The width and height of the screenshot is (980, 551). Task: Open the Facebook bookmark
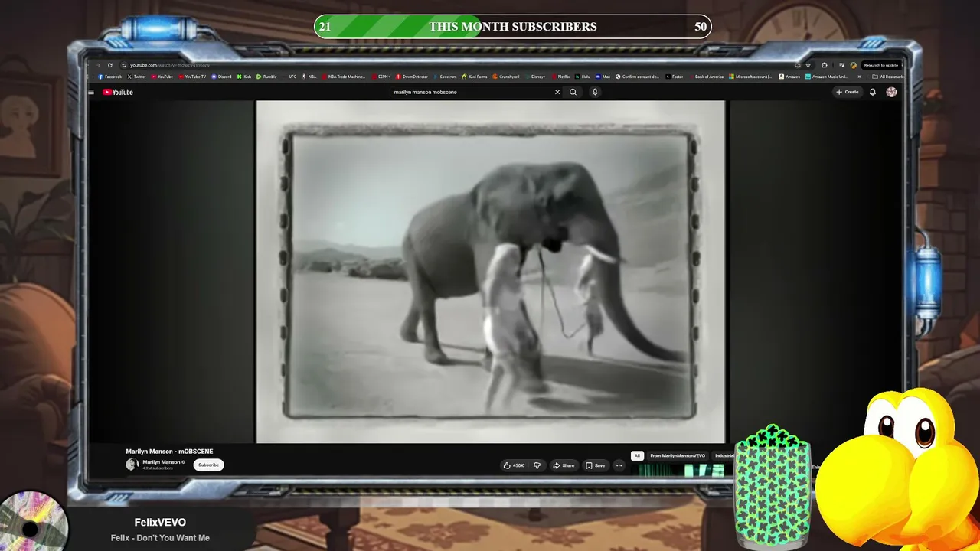tap(110, 77)
